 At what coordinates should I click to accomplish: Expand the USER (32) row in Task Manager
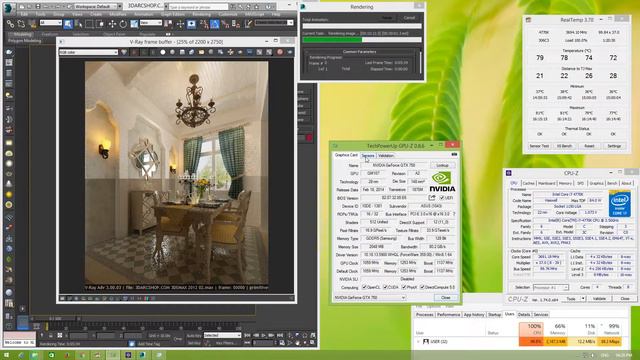[x=418, y=342]
